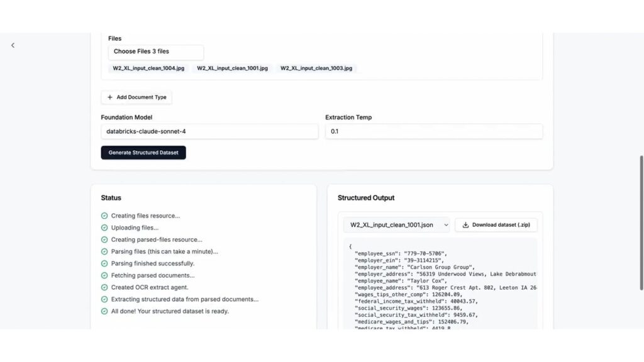
Task: Select the W2_XL_input_clean_1004.jpg file chip
Action: pos(148,68)
